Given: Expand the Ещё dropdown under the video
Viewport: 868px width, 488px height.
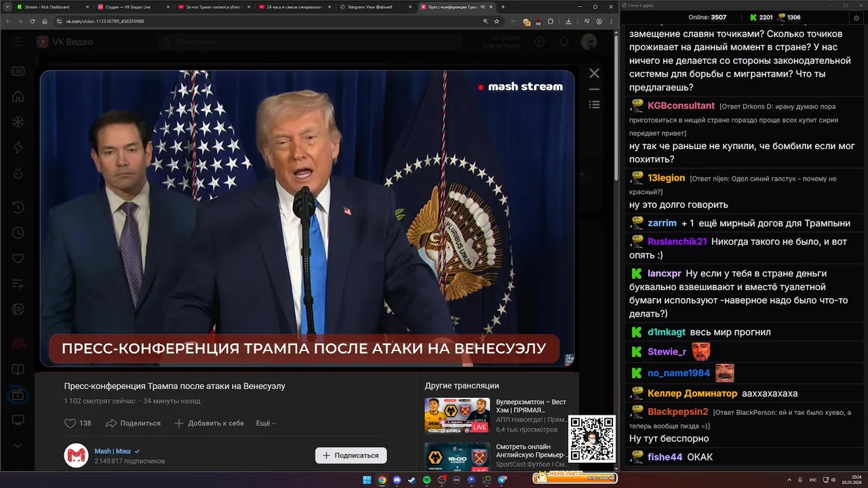Looking at the screenshot, I should coord(266,423).
